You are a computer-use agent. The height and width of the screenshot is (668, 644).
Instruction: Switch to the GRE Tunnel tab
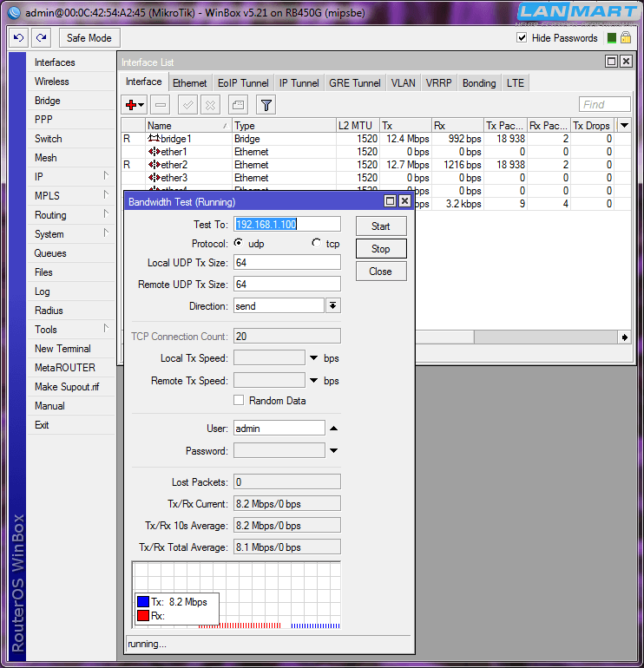click(x=355, y=82)
